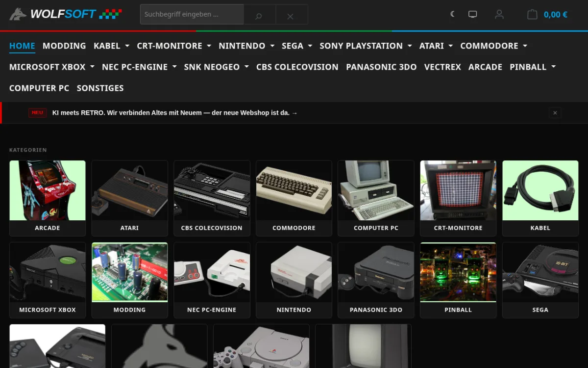Click the SEGA category label
The image size is (588, 368).
click(540, 310)
